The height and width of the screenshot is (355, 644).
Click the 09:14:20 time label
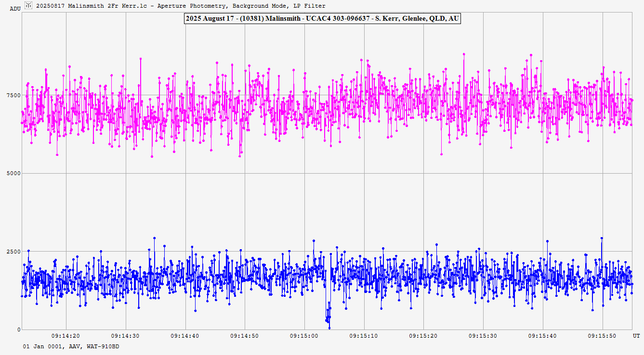pyautogui.click(x=66, y=336)
